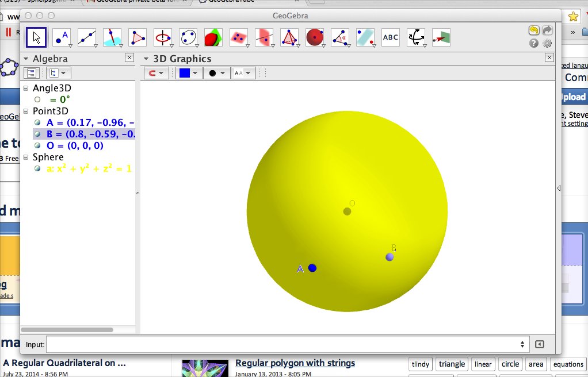Click the 'linear' tag in browser page
This screenshot has height=377, width=588.
click(x=483, y=364)
